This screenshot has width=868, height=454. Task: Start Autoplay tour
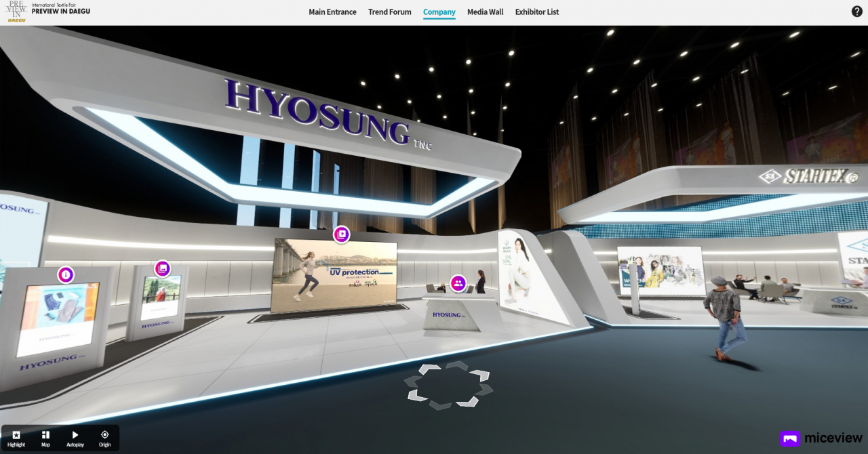pyautogui.click(x=75, y=438)
